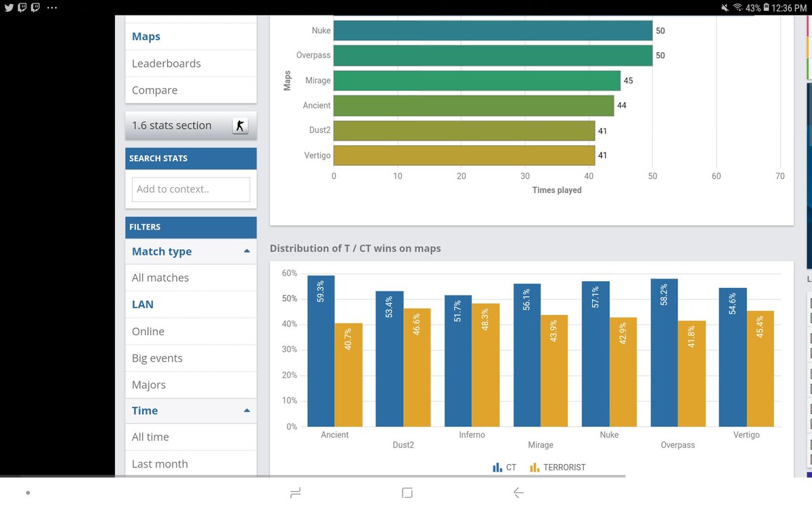Tap the Android home button

pyautogui.click(x=407, y=492)
